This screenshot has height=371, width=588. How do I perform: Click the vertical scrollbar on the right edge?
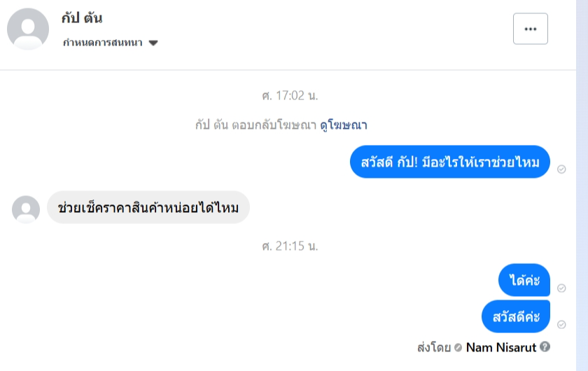(582, 185)
